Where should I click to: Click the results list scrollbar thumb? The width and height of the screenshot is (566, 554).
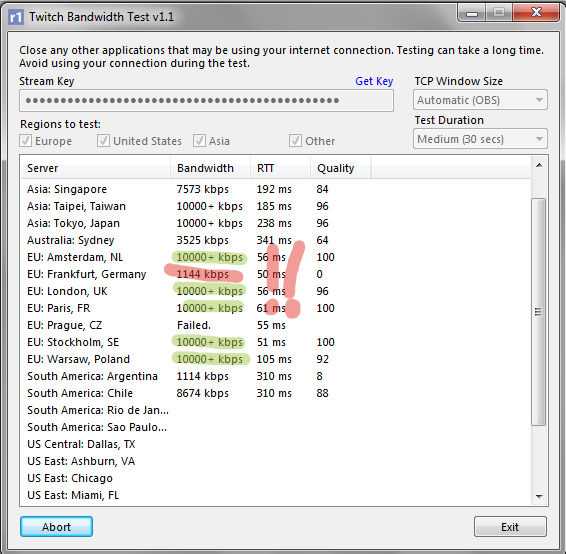point(539,312)
